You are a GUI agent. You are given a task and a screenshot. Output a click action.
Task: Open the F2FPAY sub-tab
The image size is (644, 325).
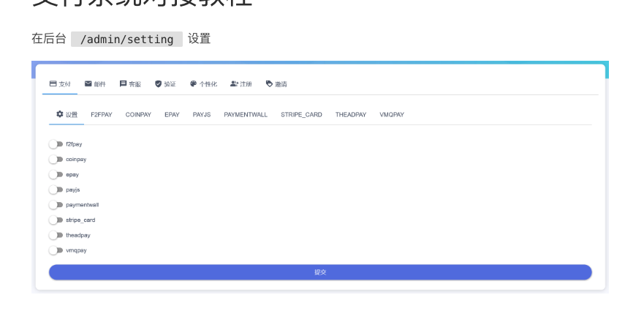coord(102,115)
